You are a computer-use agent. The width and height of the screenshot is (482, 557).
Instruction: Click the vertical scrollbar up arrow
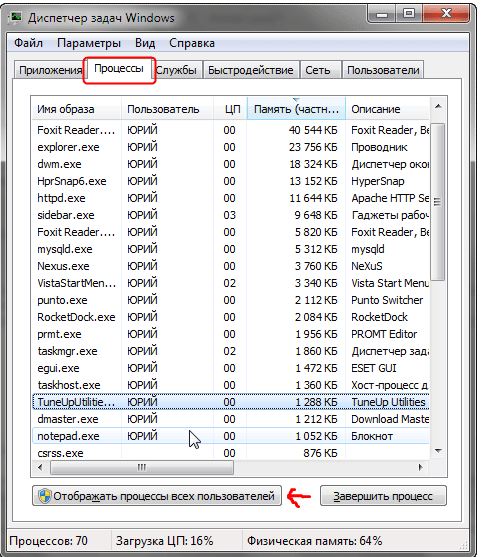[438, 106]
